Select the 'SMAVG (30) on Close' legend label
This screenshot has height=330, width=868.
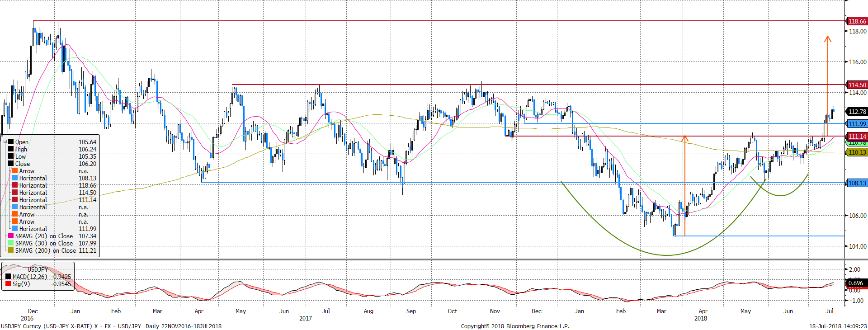coord(44,243)
